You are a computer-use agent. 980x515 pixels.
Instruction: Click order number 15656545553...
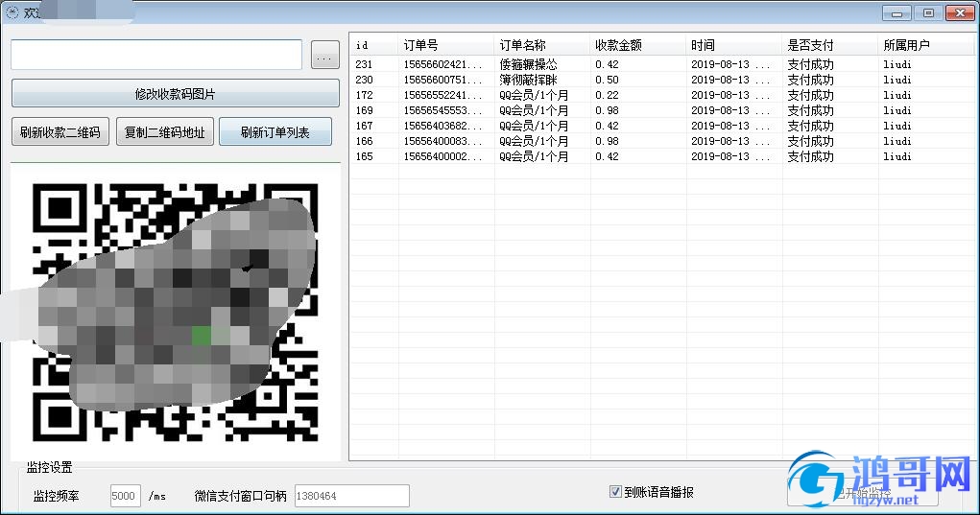coord(442,110)
